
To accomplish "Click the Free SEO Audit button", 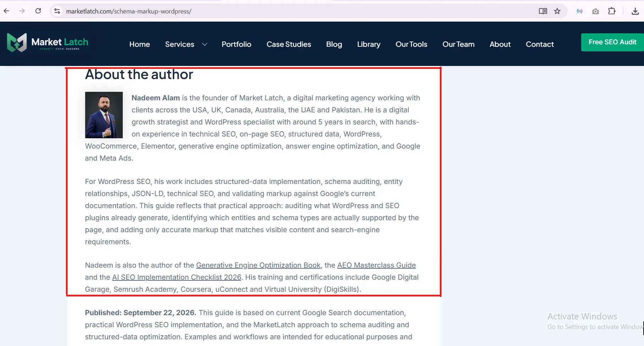I will click(612, 42).
